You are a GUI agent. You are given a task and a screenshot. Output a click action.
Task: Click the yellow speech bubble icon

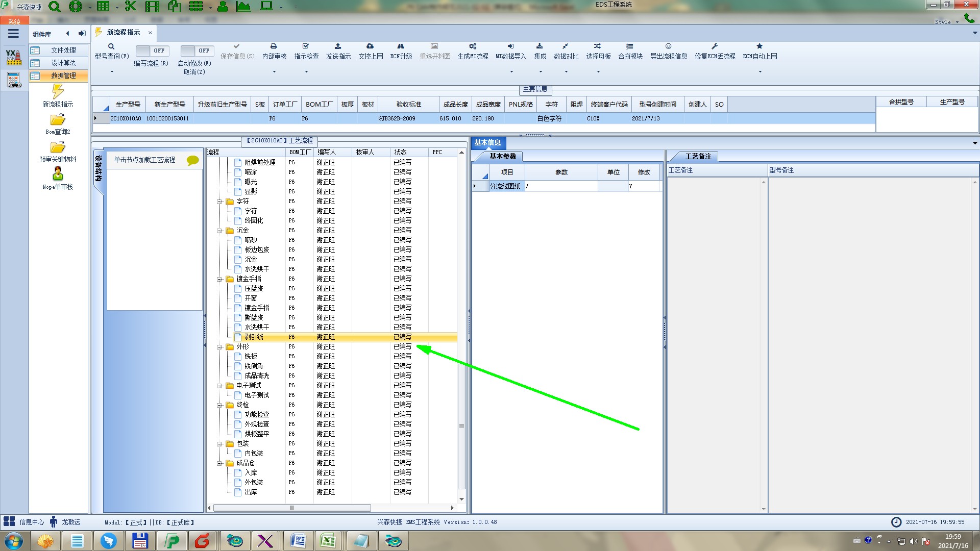(192, 160)
